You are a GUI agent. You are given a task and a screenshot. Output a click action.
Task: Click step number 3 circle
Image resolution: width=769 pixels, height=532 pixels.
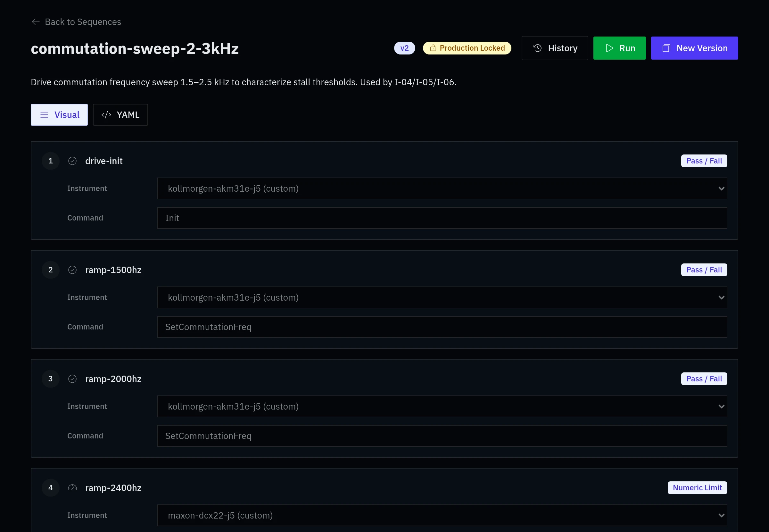[x=51, y=379]
